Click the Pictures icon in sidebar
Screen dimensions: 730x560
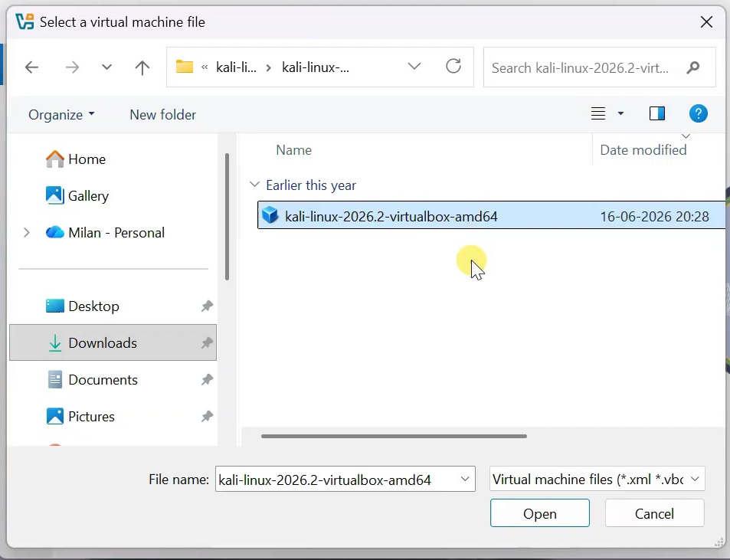coord(55,416)
